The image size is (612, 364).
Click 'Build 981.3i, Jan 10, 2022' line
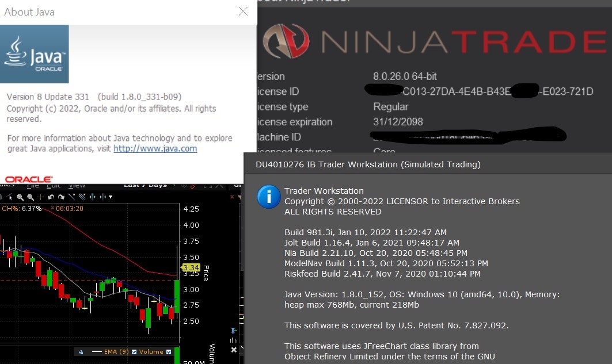[x=366, y=232]
